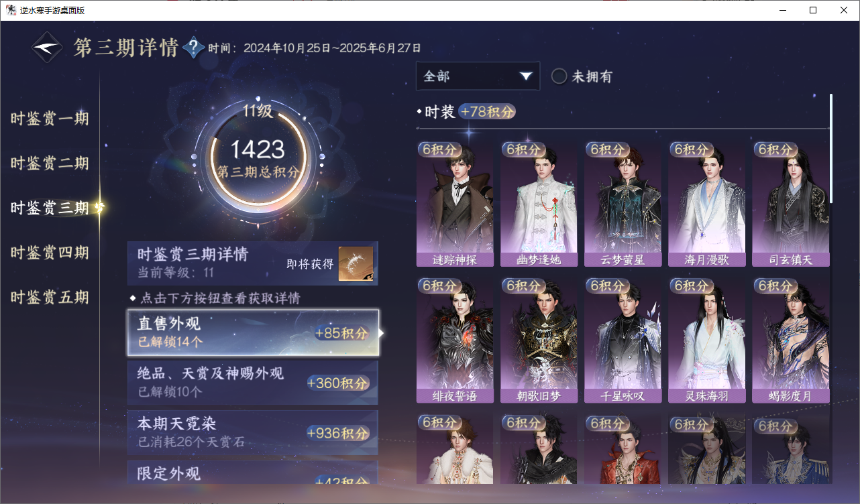Select the 蝎影度月 outfit thumbnail
This screenshot has width=860, height=504.
click(x=790, y=340)
